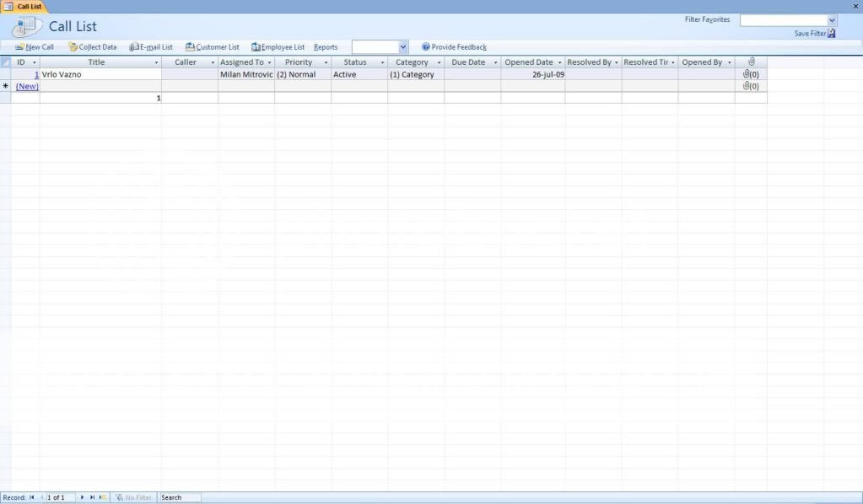Open the Reports menu
This screenshot has height=504, width=863.
pyautogui.click(x=326, y=47)
